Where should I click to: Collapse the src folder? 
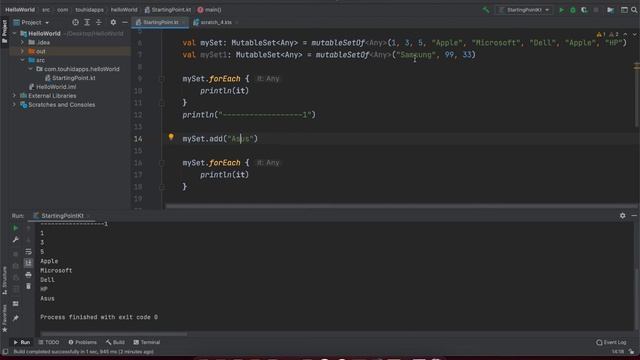pyautogui.click(x=22, y=60)
